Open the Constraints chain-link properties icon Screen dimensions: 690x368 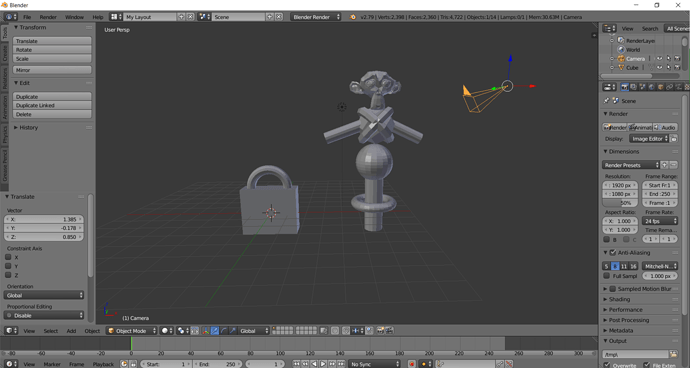(x=670, y=87)
